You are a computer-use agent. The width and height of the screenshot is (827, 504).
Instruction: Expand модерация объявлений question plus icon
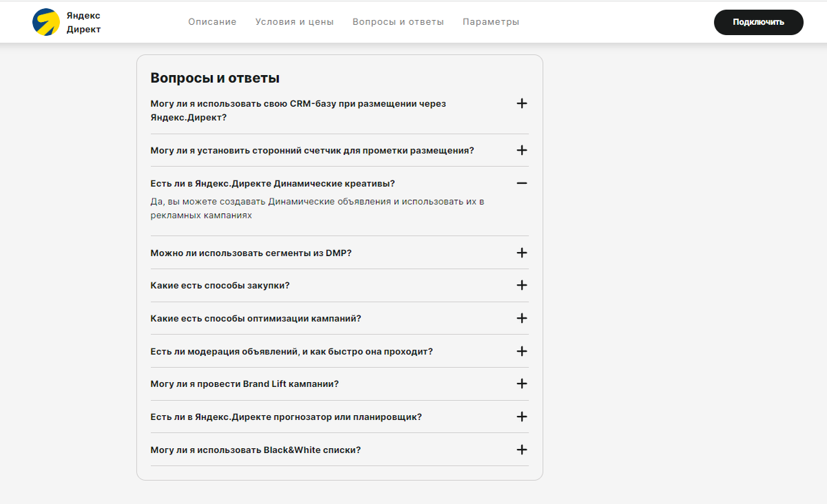coord(522,351)
